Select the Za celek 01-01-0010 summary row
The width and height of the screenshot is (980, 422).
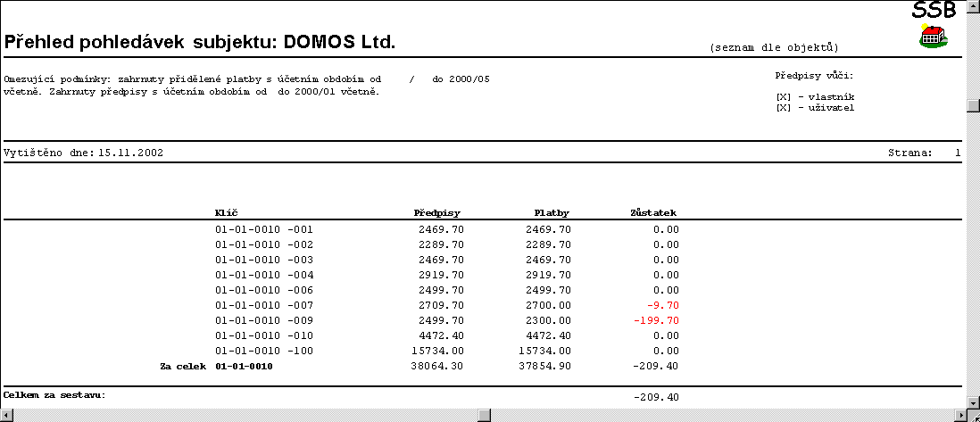[x=244, y=367]
